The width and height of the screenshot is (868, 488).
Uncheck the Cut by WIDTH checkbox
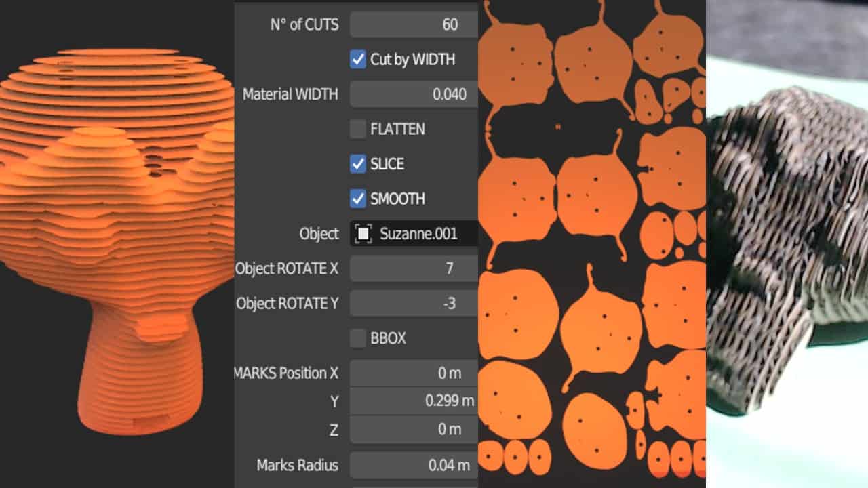tap(358, 60)
